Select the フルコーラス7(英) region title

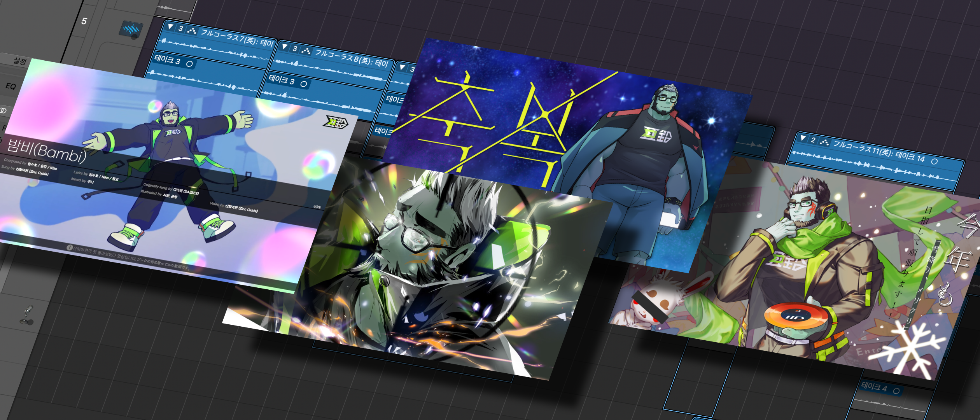(x=238, y=38)
